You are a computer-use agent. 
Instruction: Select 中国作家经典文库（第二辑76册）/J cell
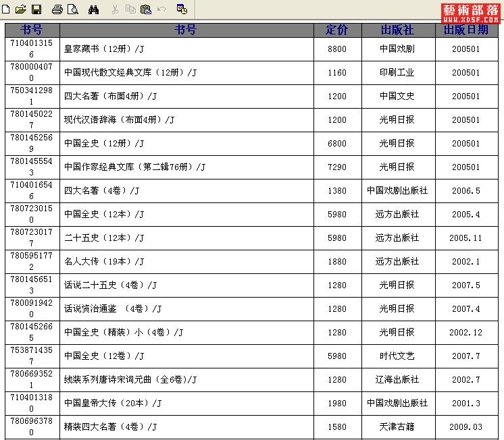point(186,167)
